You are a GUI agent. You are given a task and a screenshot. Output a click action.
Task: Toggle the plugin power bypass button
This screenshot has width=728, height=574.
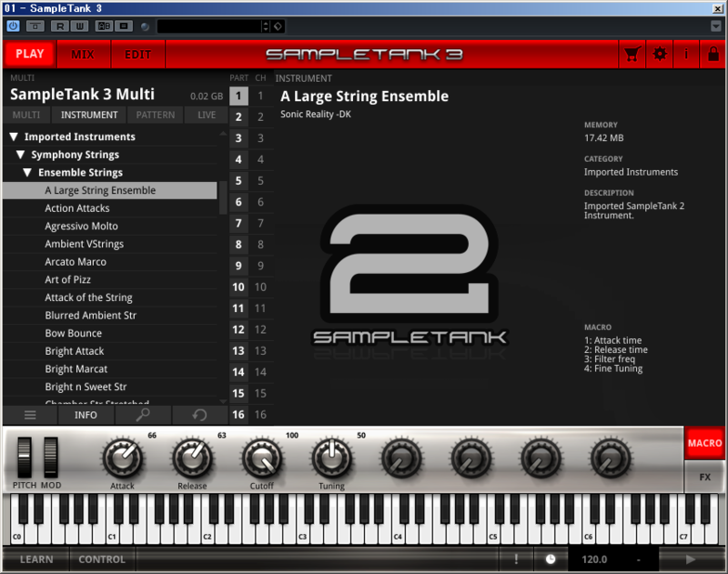coord(14,26)
